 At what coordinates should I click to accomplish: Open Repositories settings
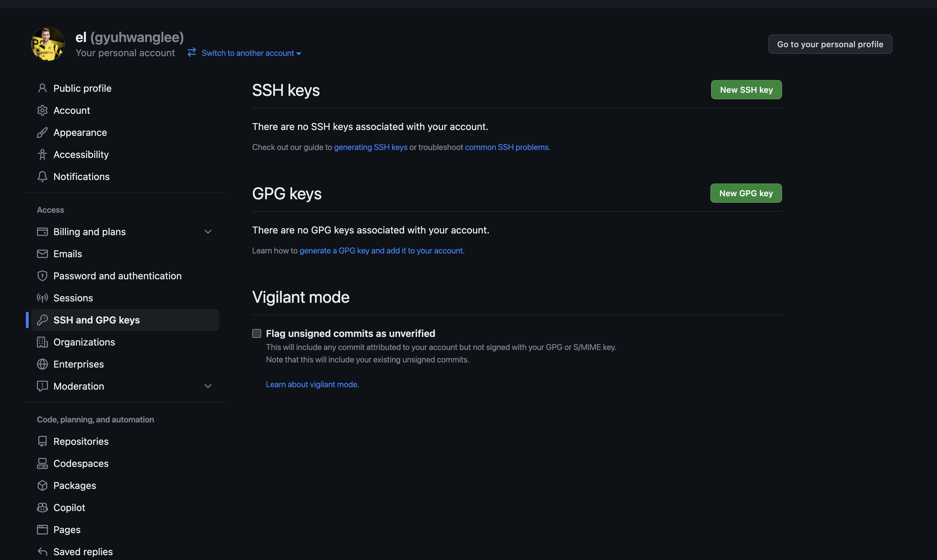tap(125, 441)
